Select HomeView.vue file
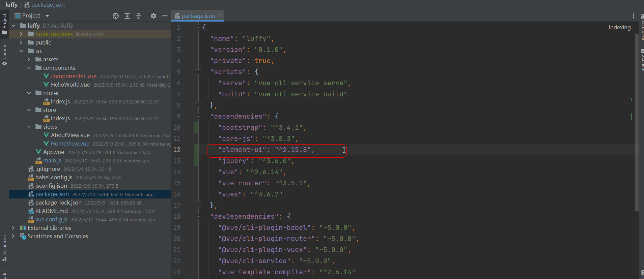 pos(70,144)
